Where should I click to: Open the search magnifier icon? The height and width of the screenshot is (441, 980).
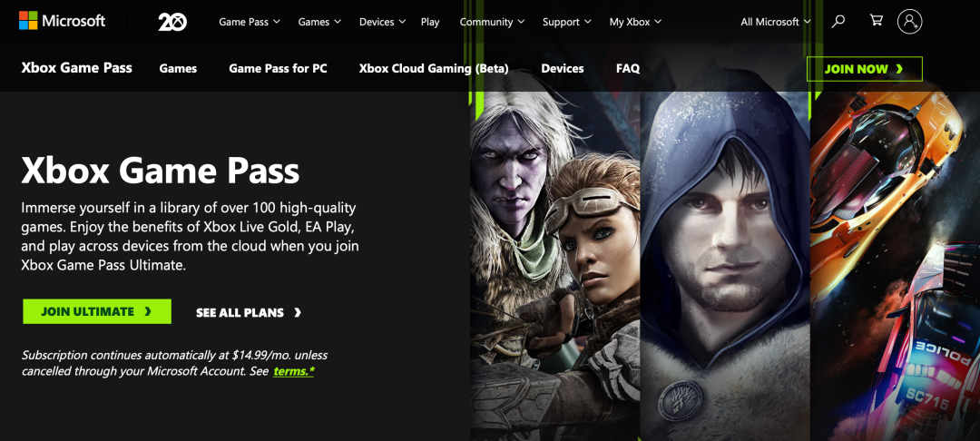pyautogui.click(x=838, y=21)
